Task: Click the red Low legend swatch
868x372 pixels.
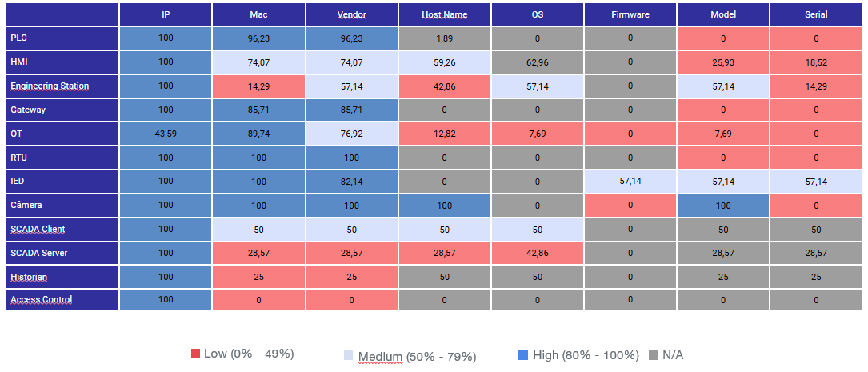Action: (195, 354)
